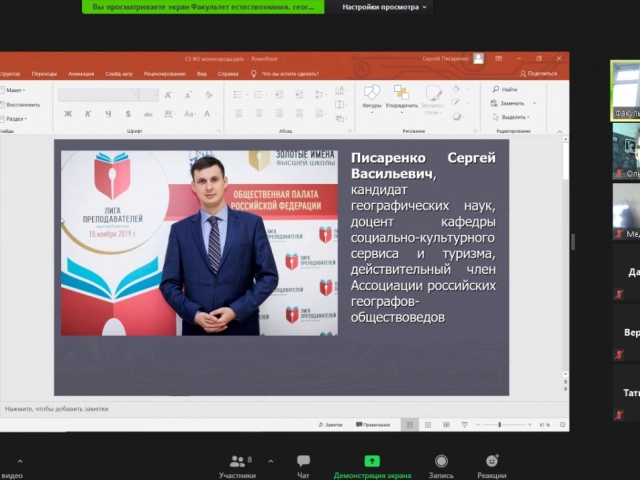Clear all formatting icon

pos(209,95)
